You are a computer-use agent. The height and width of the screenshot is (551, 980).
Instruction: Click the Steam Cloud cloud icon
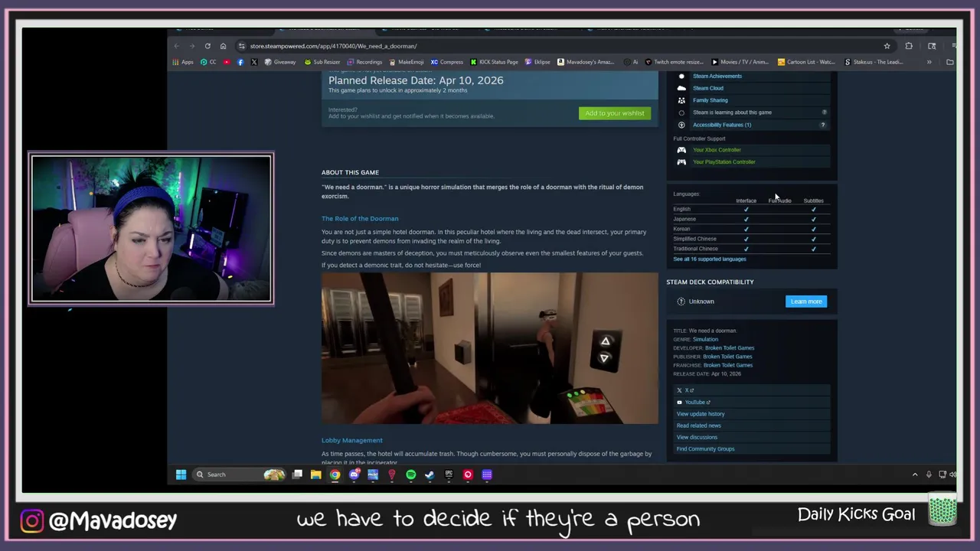point(681,88)
